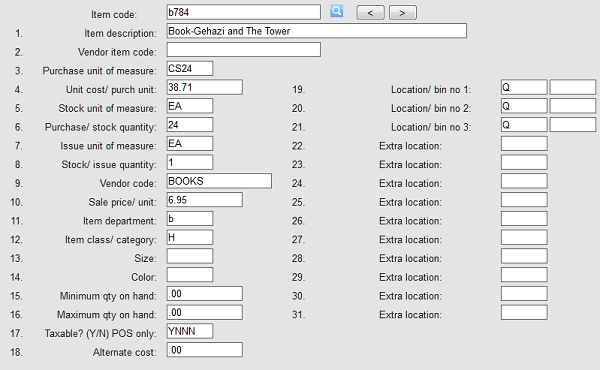
Task: Focus the empty Vendor item code field
Action: point(243,50)
